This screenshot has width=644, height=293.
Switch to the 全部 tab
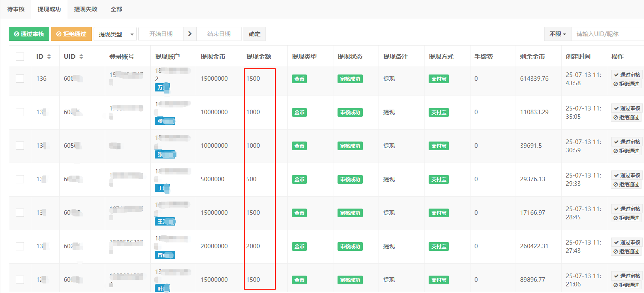click(x=116, y=9)
